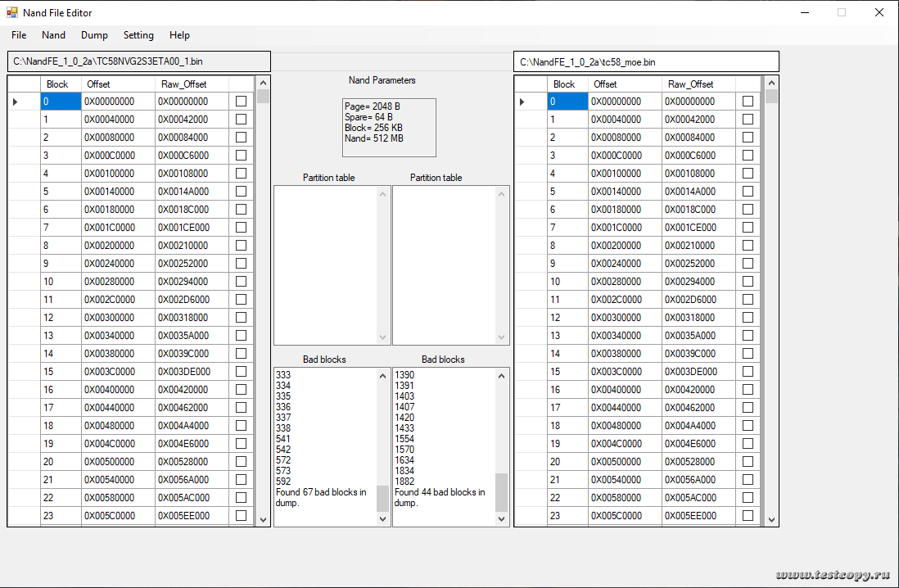Viewport: 899px width, 588px height.
Task: Click right Bad blocks list scroll-up arrow
Action: 501,375
